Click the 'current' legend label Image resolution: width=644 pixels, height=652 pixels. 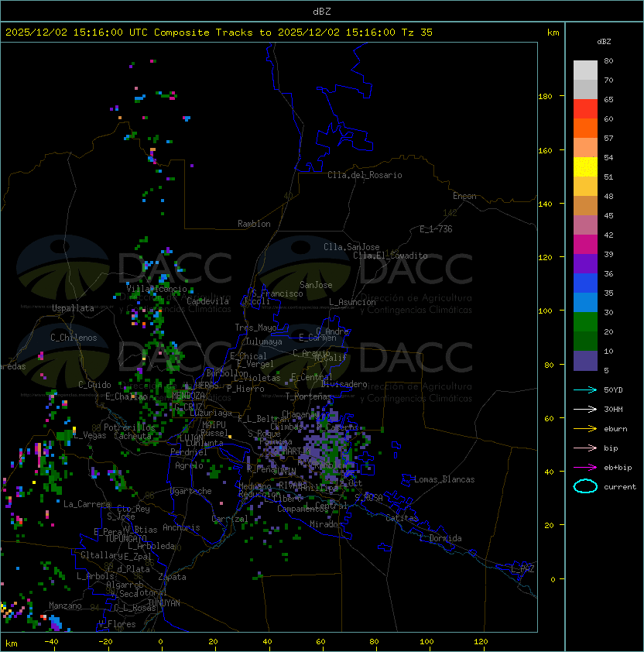click(x=620, y=487)
